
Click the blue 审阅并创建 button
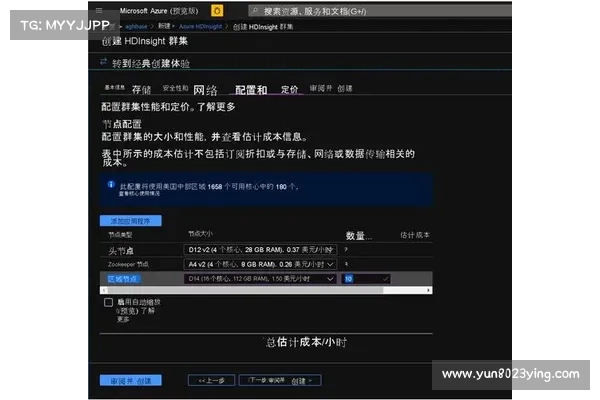pos(131,380)
